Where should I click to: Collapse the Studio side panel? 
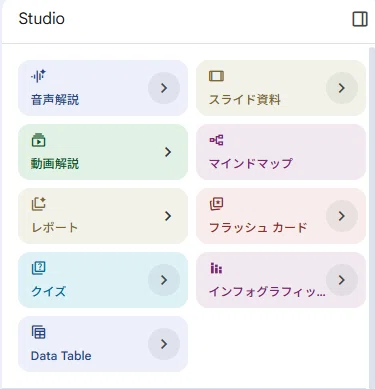pos(360,19)
